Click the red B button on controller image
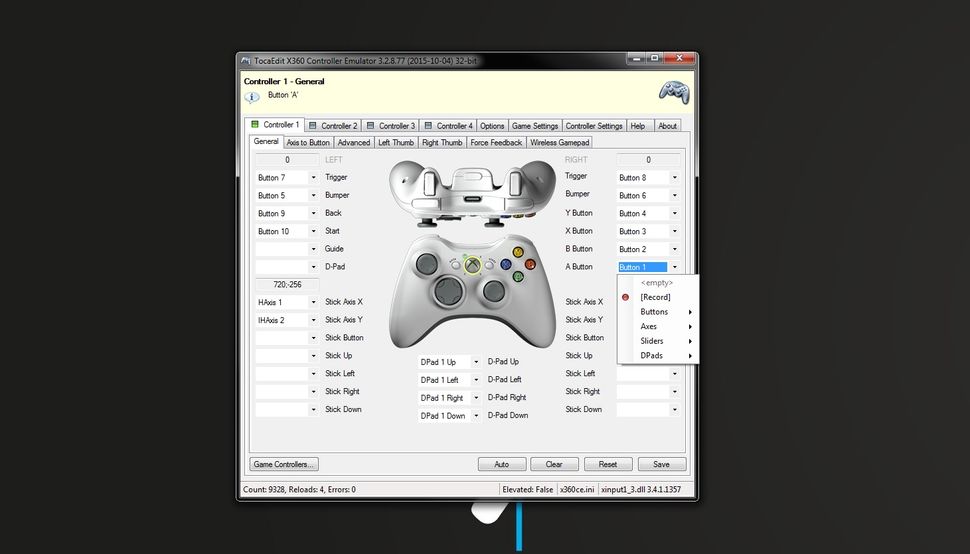The image size is (970, 554). (530, 265)
